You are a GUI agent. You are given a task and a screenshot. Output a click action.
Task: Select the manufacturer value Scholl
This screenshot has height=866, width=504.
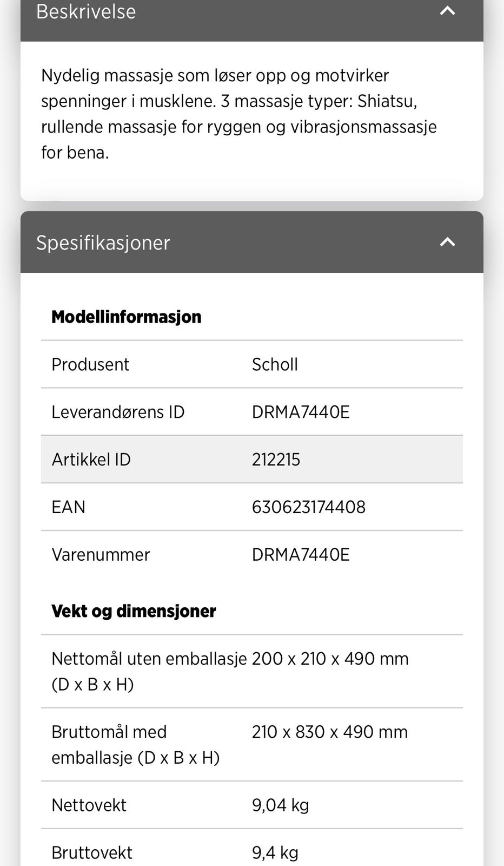(275, 364)
